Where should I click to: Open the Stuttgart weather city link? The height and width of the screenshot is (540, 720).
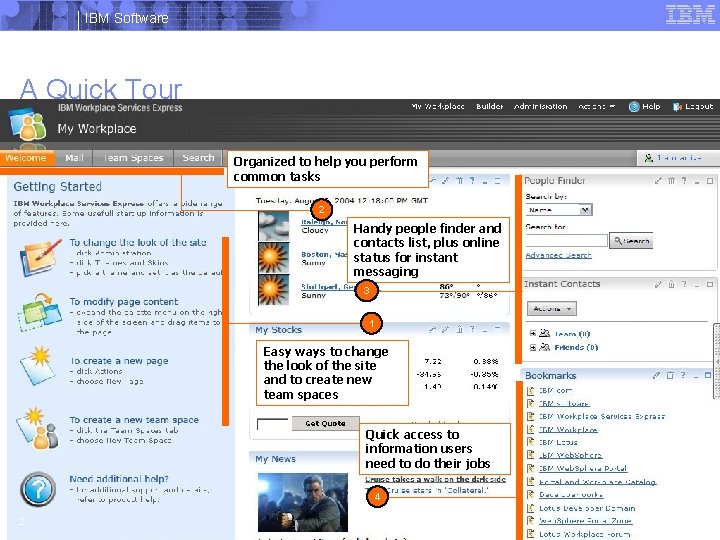tap(328, 287)
